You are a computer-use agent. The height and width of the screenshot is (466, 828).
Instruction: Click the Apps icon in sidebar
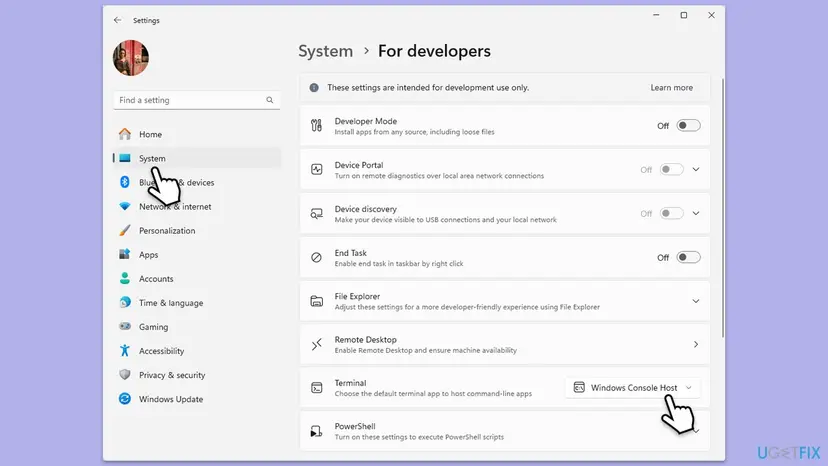(x=125, y=254)
